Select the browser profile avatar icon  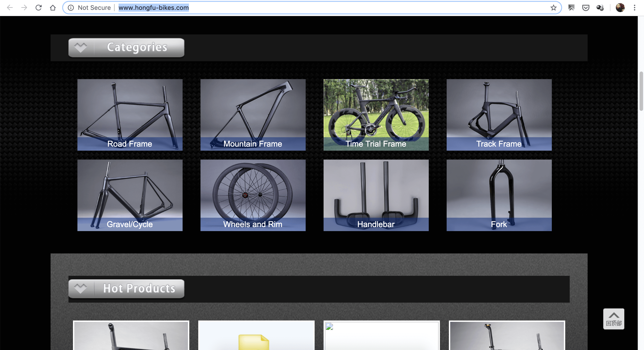click(x=620, y=7)
